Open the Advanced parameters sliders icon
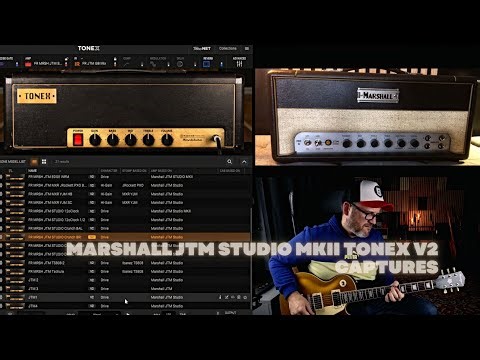 pos(239,64)
